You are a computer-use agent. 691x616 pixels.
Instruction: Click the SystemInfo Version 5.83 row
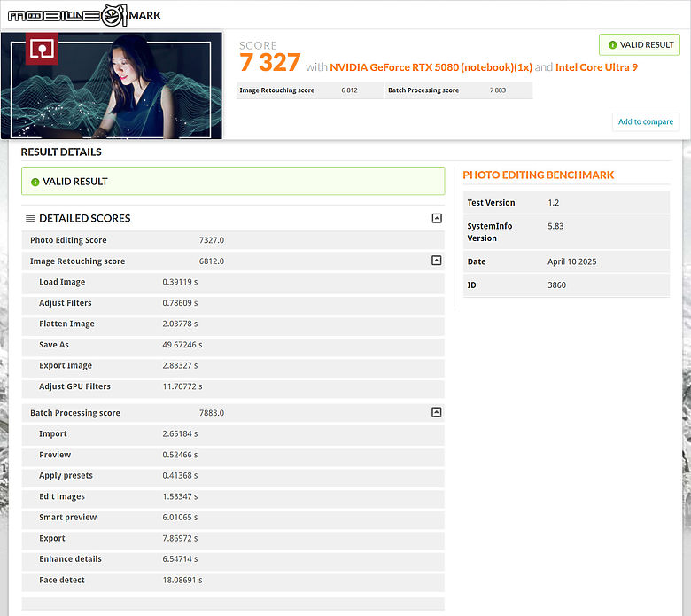(566, 232)
